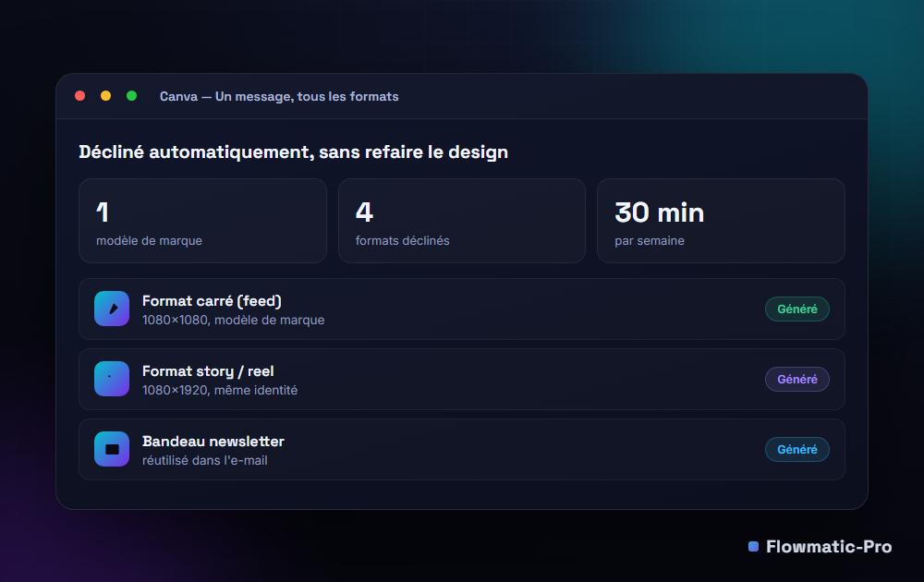Image resolution: width=924 pixels, height=582 pixels.
Task: Select the '4 formats déclinés' stat card
Action: click(x=462, y=221)
